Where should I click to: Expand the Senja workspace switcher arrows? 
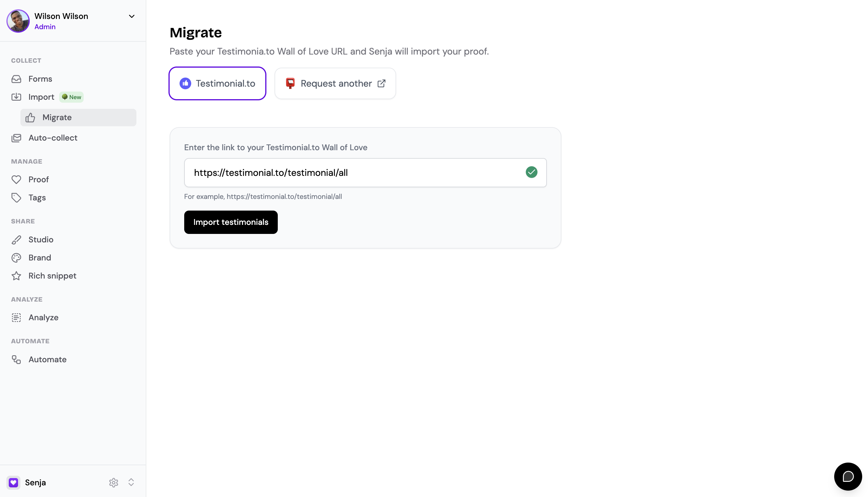[x=131, y=482]
